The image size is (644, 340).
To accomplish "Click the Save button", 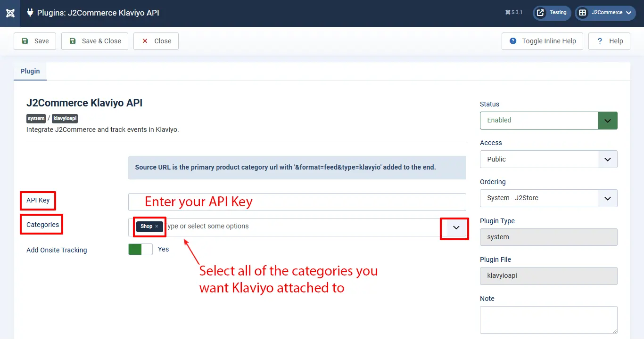I will (35, 41).
